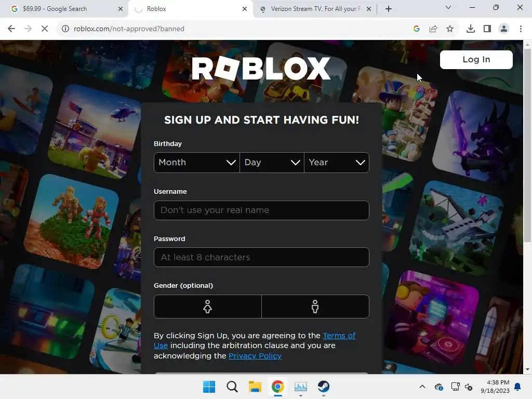532x399 pixels.
Task: Close the Verizon Stream TV tab
Action: (x=369, y=9)
